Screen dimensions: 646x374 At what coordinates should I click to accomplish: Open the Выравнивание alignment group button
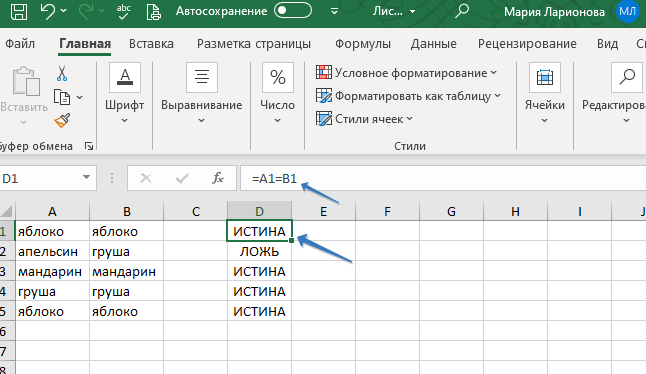pos(201,94)
